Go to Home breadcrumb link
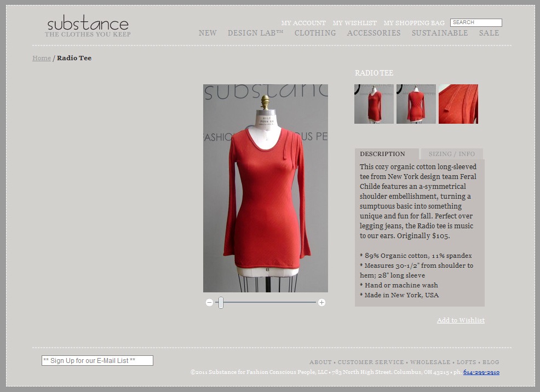 coord(42,58)
